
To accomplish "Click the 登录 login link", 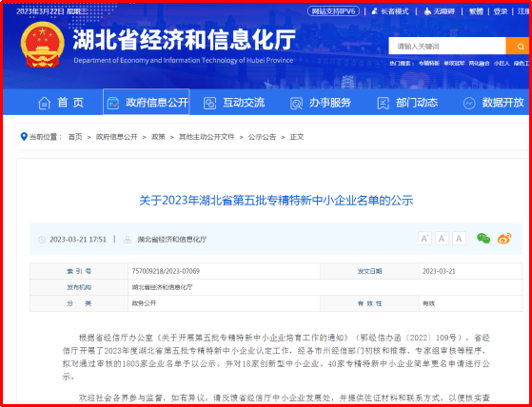I will coord(500,11).
